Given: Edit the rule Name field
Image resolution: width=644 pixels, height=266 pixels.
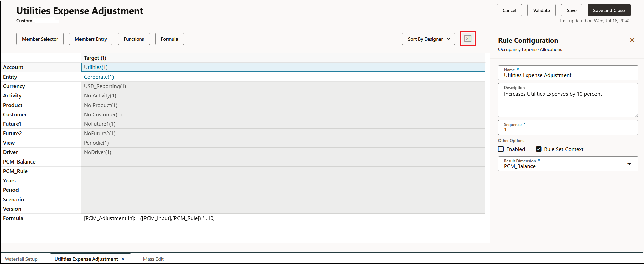Looking at the screenshot, I should 568,73.
